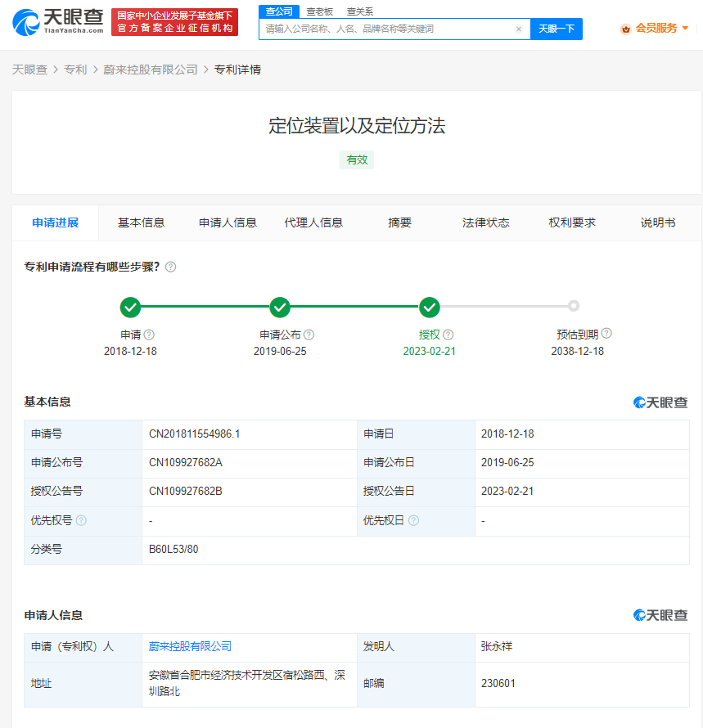Open the 会员服务 dropdown menu
The image size is (703, 728).
tap(655, 28)
